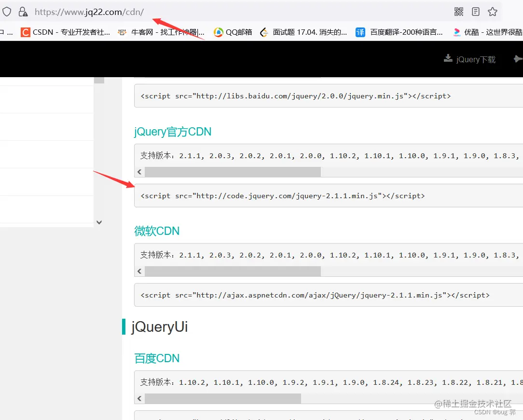
Task: Open the 面试题 17.04 bookmark
Action: (x=303, y=32)
